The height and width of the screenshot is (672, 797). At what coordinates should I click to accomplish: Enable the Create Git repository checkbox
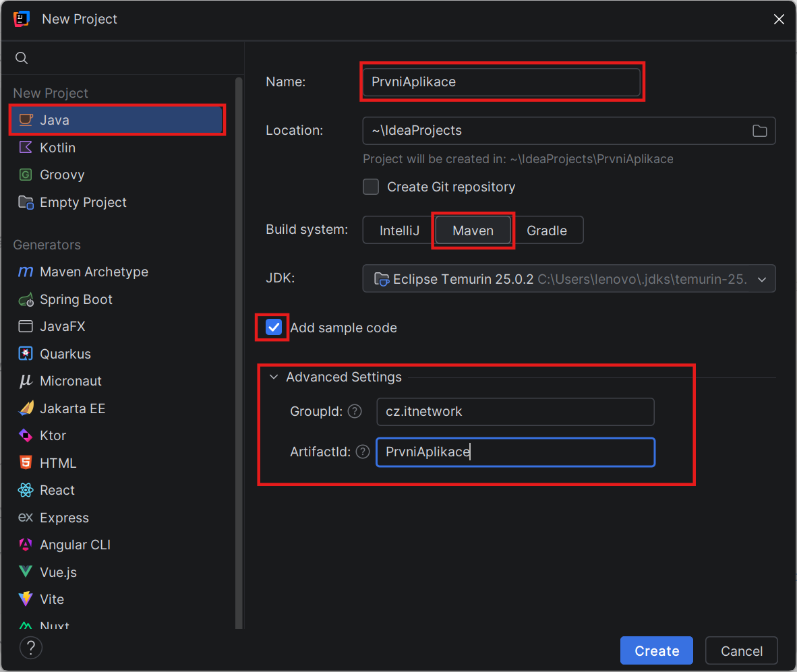371,187
